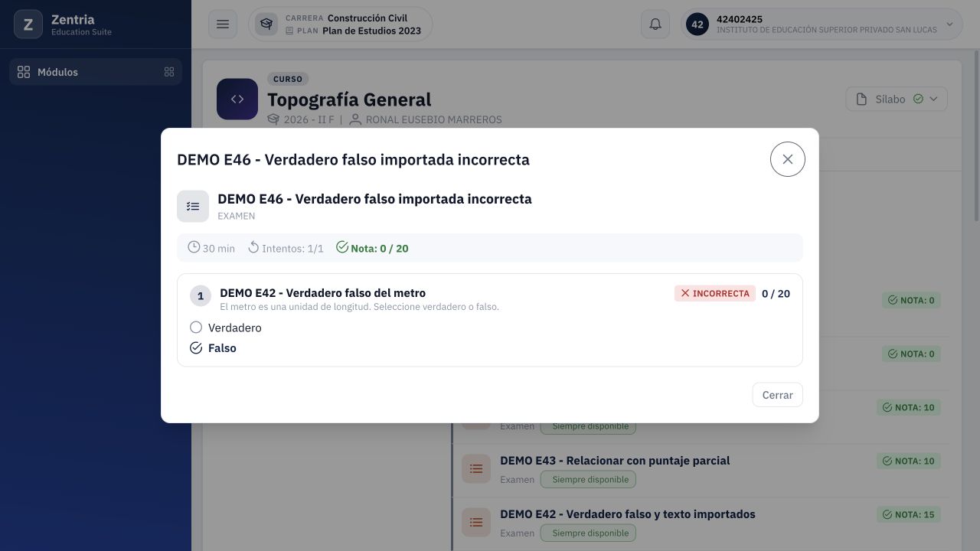Click the list icon of DEMO E42 row
Viewport: 980px width, 551px height.
[476, 523]
